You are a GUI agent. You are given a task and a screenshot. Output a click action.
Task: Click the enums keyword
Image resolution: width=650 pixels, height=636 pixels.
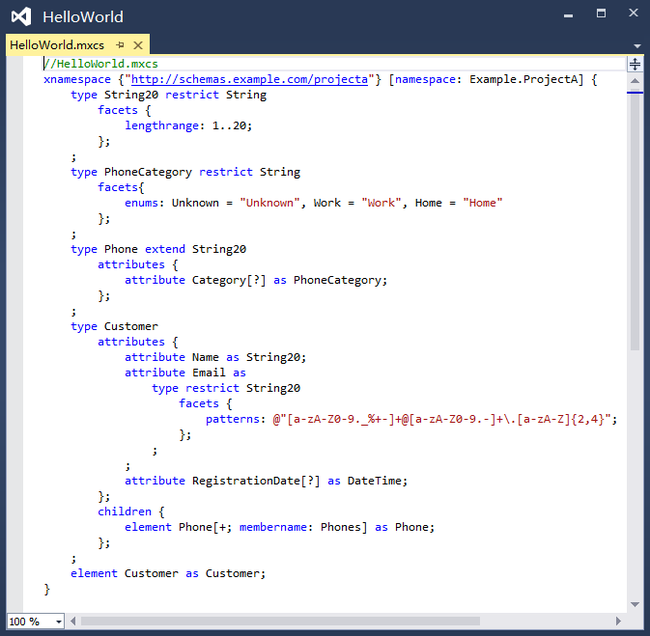(x=141, y=203)
